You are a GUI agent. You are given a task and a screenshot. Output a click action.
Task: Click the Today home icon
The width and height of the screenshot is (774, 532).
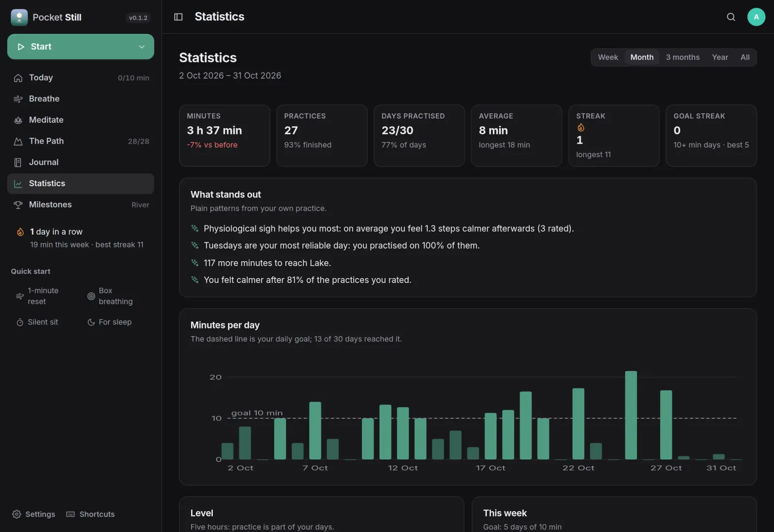coord(18,78)
